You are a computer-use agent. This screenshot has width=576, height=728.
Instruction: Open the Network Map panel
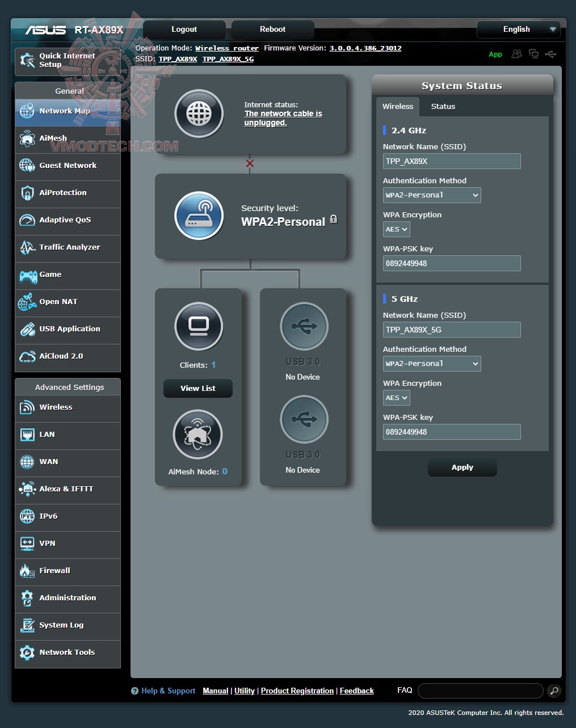pos(62,111)
